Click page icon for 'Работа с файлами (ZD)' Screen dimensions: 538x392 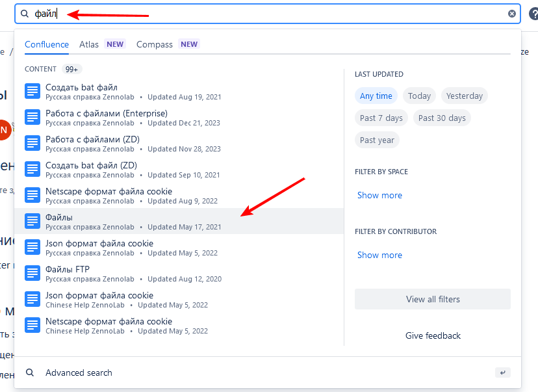tap(32, 143)
